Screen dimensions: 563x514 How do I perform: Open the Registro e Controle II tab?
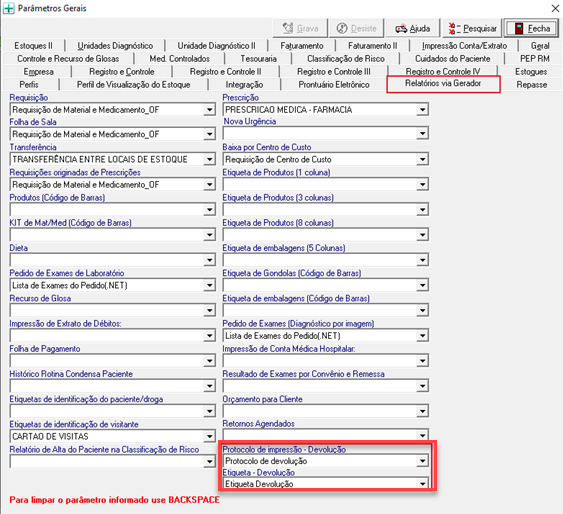pyautogui.click(x=225, y=72)
